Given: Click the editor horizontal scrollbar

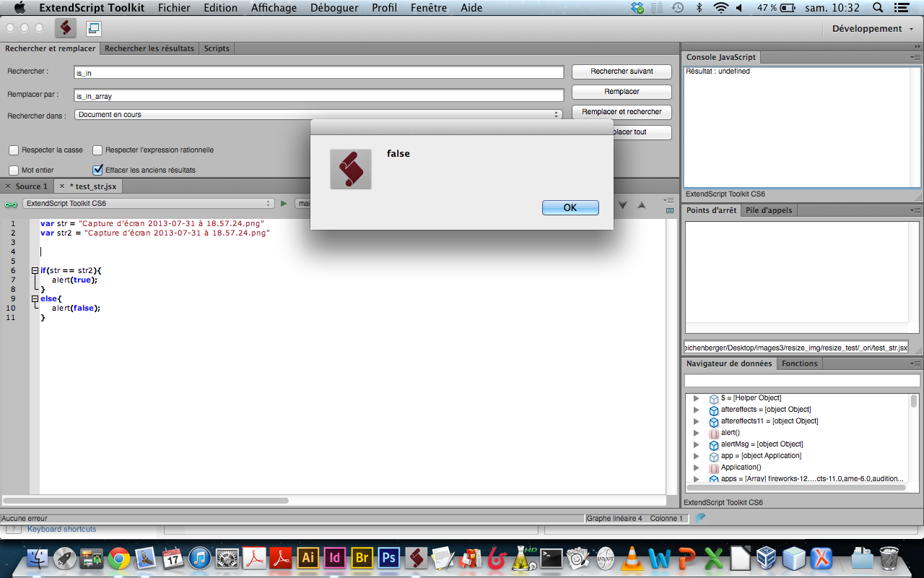Looking at the screenshot, I should pos(146,500).
